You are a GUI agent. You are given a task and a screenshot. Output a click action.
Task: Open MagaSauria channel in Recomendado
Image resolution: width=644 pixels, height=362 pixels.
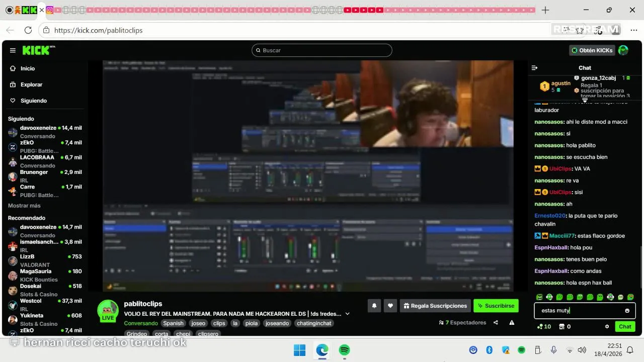pos(44,275)
